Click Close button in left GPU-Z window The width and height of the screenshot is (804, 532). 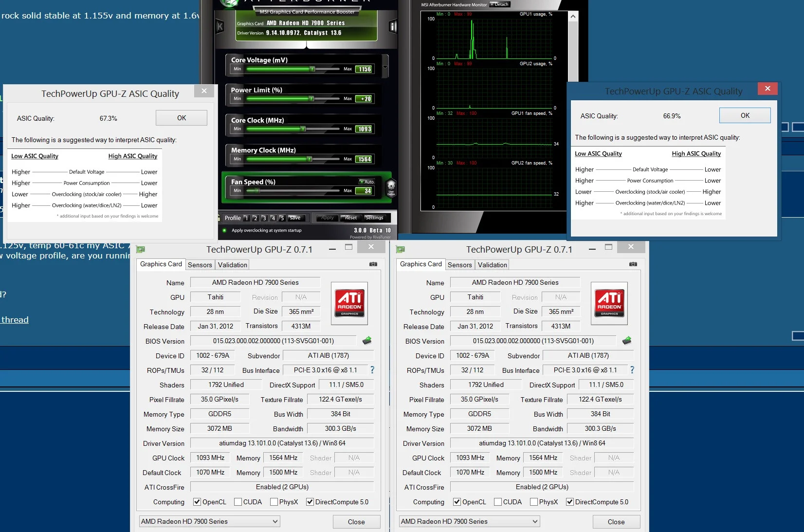point(356,522)
